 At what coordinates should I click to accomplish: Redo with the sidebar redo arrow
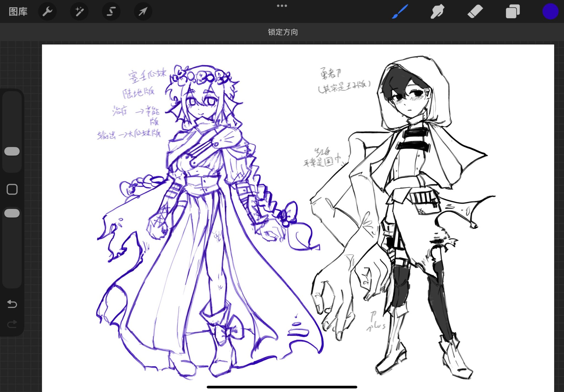click(x=12, y=324)
